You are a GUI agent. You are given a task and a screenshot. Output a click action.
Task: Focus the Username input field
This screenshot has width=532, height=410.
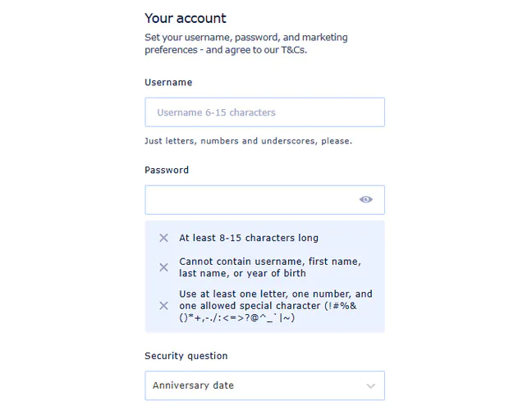pyautogui.click(x=264, y=112)
